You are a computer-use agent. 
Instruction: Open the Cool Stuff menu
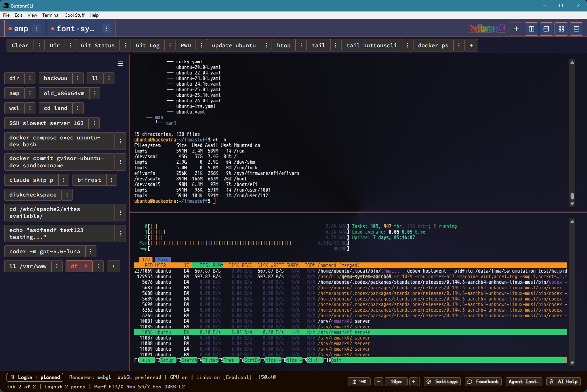(x=74, y=15)
